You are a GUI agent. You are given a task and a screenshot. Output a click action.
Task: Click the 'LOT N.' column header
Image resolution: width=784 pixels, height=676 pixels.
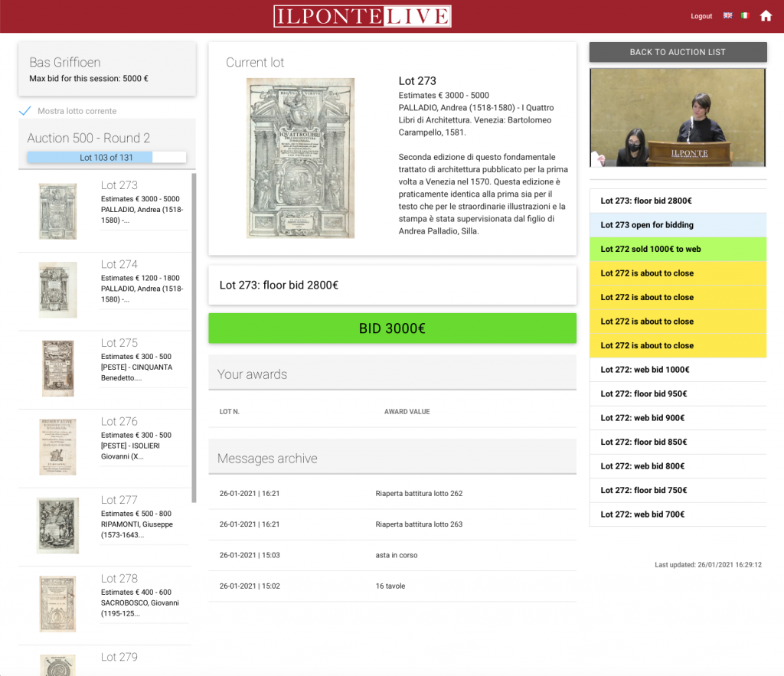(x=230, y=412)
